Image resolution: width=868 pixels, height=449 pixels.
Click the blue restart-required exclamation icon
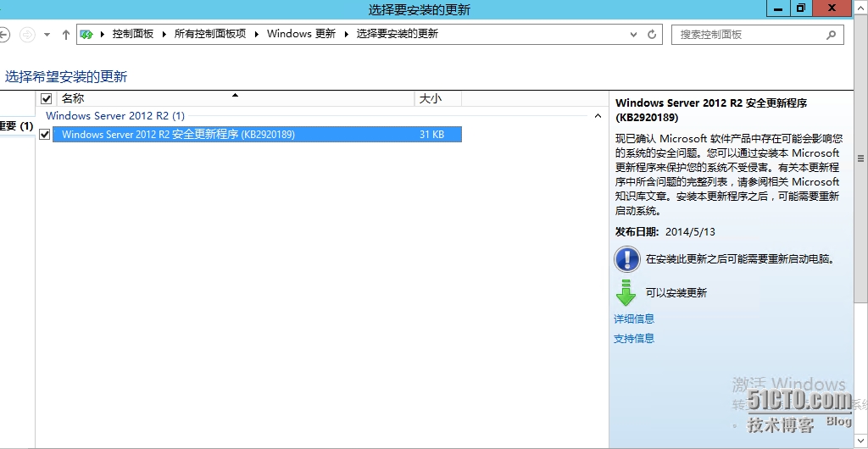[x=627, y=258]
